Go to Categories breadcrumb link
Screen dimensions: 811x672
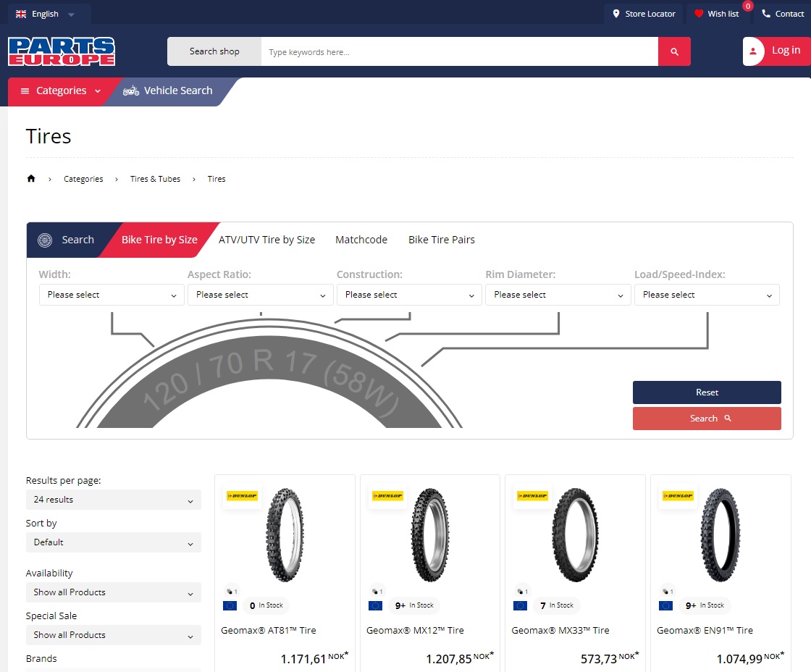[x=83, y=179]
